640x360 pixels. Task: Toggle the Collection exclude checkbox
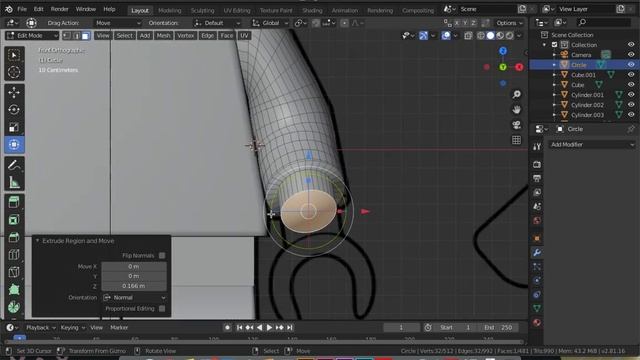pos(554,45)
